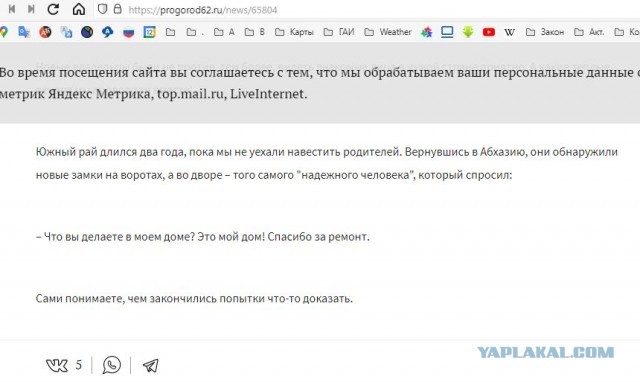Screen dimensions: 640x382
Task: Open the Weather bookmark folder
Action: click(x=388, y=32)
